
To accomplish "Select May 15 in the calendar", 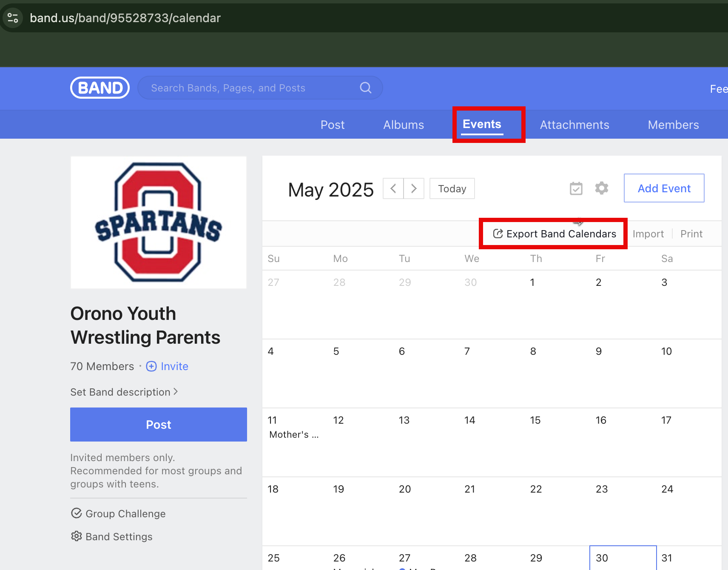I will pyautogui.click(x=557, y=442).
